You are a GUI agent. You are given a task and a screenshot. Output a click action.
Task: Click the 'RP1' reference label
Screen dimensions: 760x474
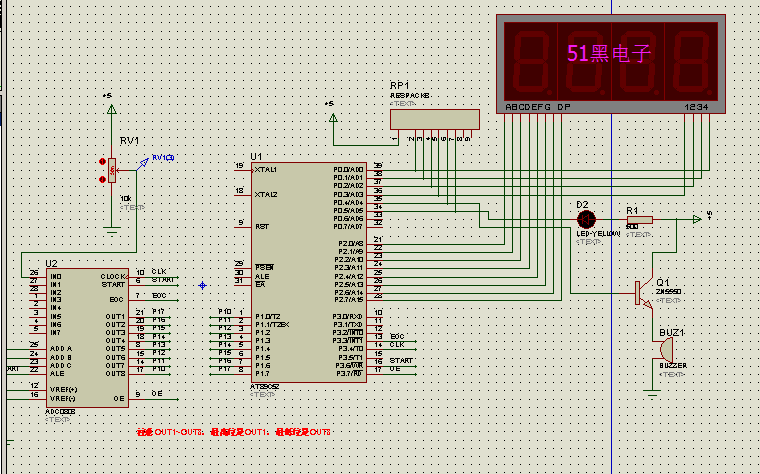coord(399,85)
